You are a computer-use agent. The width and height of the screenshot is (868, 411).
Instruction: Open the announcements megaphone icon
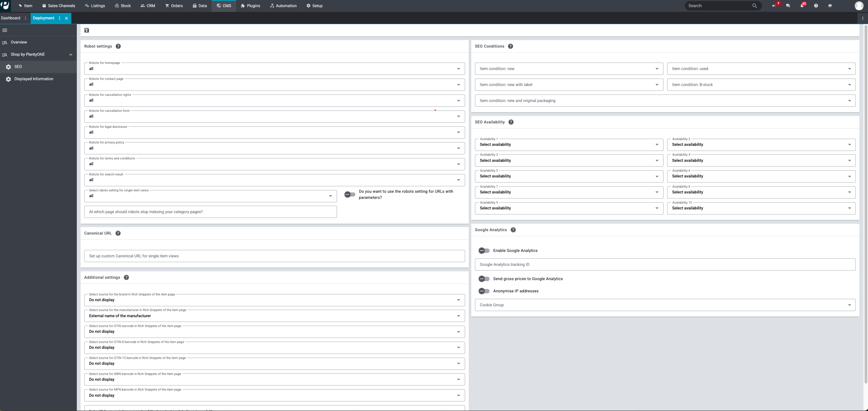tap(774, 6)
